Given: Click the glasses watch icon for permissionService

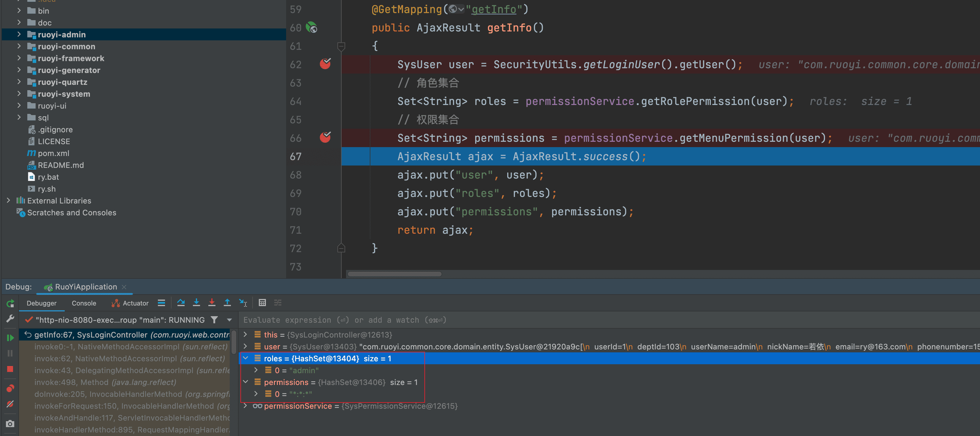Looking at the screenshot, I should [258, 406].
